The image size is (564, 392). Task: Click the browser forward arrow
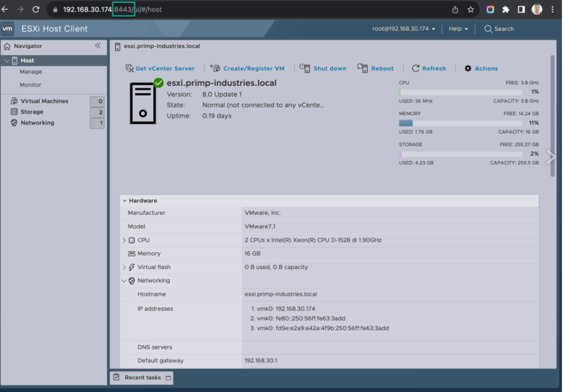pos(20,9)
